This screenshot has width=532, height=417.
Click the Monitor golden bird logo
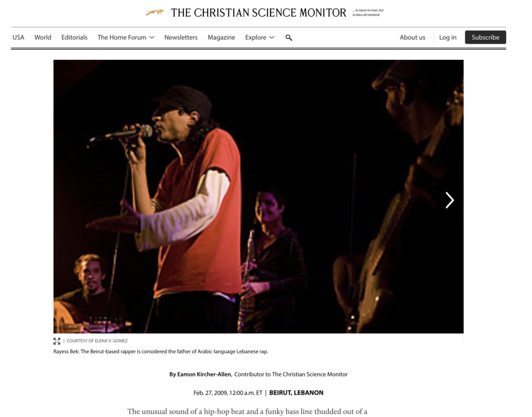pyautogui.click(x=155, y=12)
